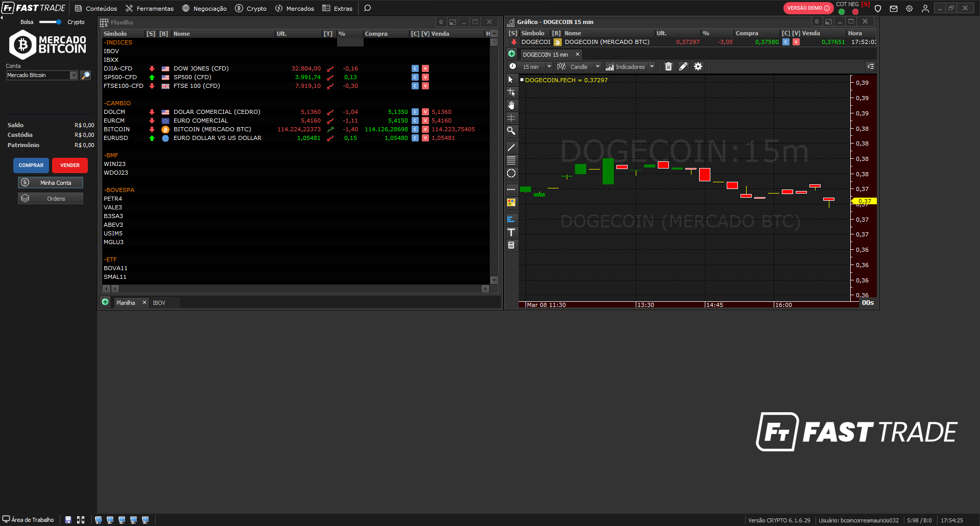Open the Ferramentas menu
Image resolution: width=980 pixels, height=526 pixels.
[x=150, y=8]
